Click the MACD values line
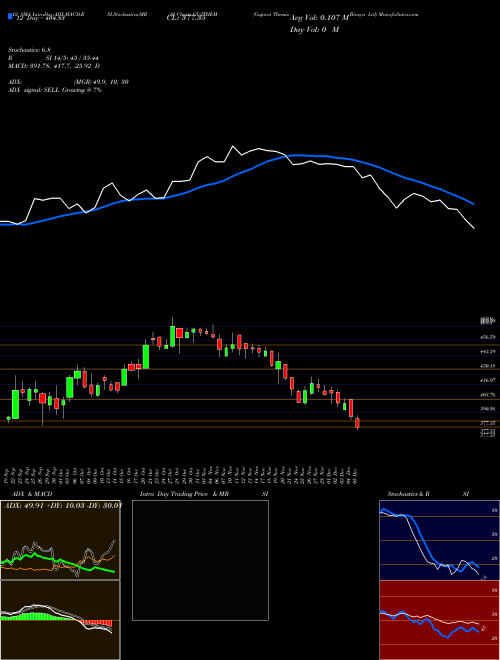Viewport: 500px width, 660px height. pos(54,66)
